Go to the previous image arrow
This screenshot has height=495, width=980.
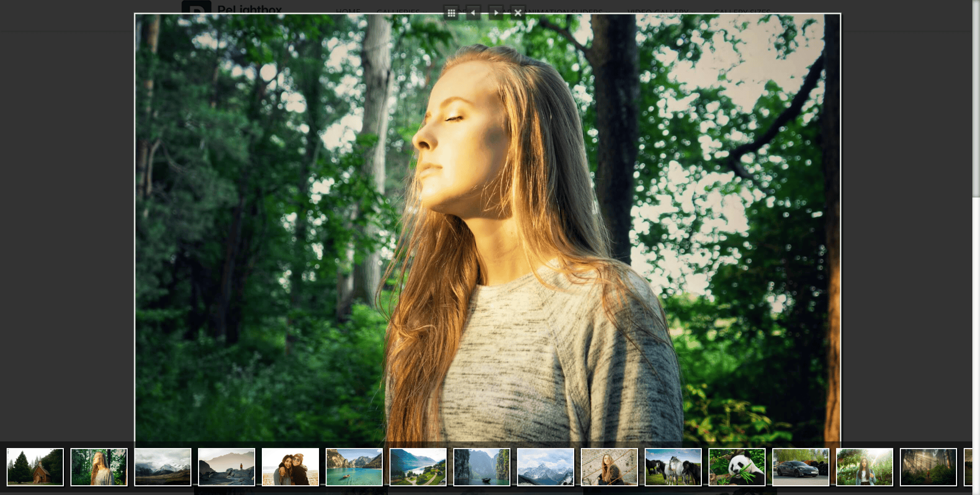pos(473,13)
